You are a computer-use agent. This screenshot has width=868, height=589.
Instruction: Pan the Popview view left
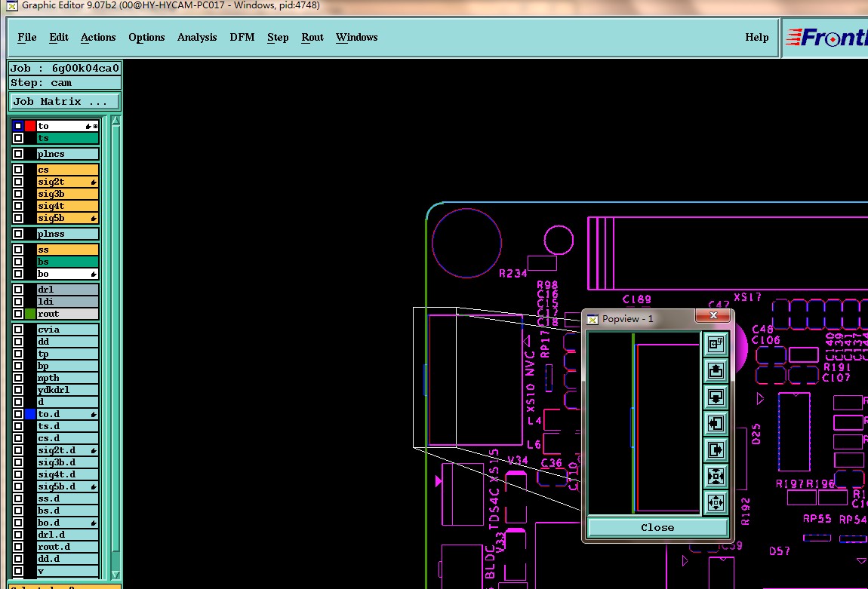tap(716, 424)
